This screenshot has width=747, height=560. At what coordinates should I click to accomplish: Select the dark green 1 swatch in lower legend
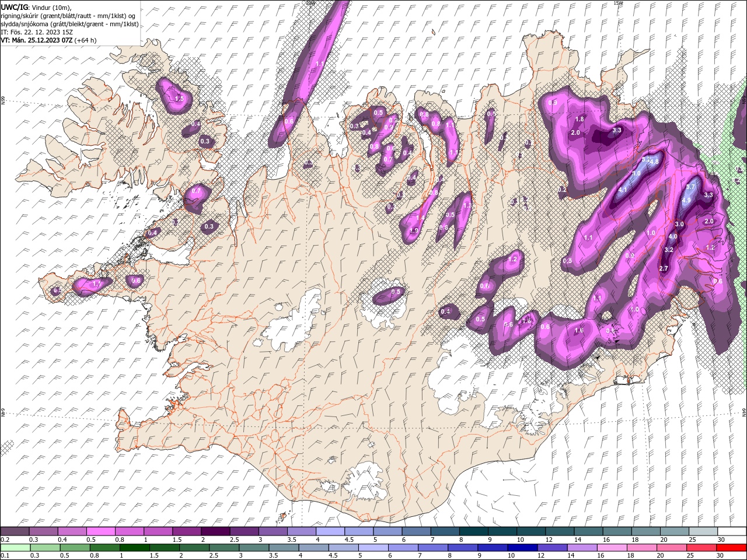click(x=134, y=548)
